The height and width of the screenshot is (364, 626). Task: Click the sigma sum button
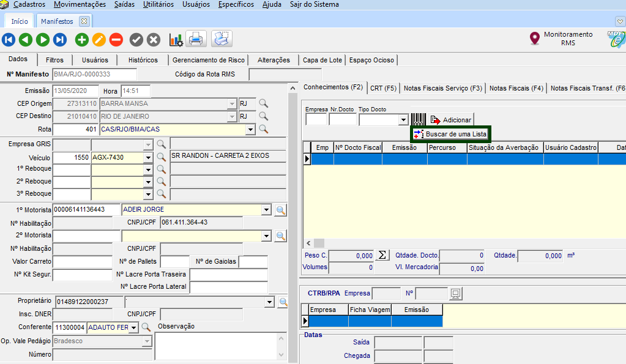click(382, 255)
